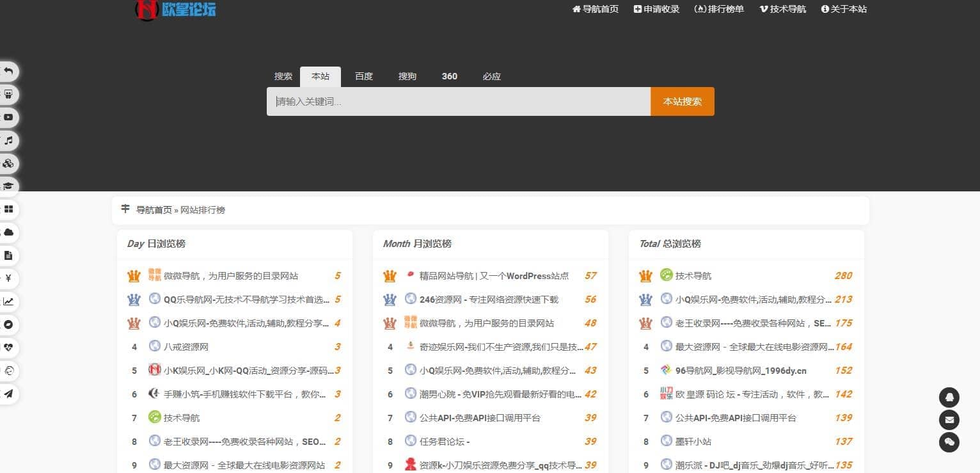This screenshot has width=980, height=473.
Task: Click the yen currency sidebar icon
Action: [x=8, y=278]
